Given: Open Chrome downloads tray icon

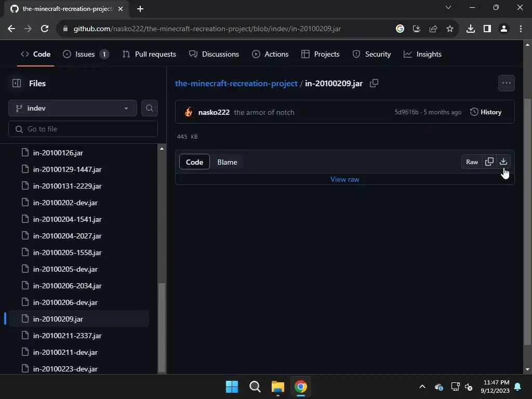Looking at the screenshot, I should tap(471, 29).
